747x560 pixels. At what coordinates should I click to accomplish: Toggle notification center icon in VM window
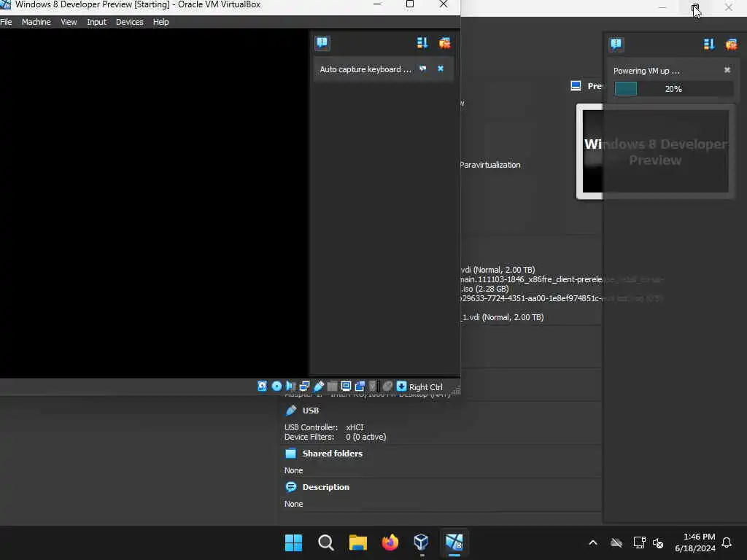point(322,43)
